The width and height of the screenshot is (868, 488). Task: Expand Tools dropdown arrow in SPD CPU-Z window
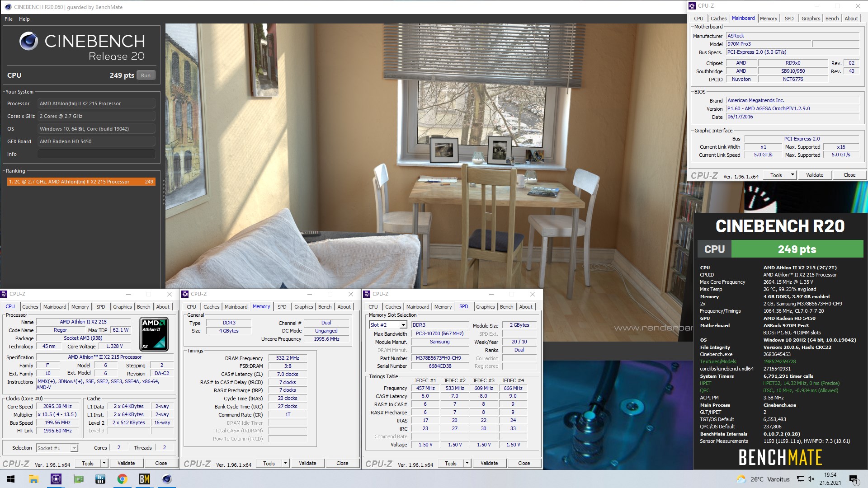pos(467,463)
